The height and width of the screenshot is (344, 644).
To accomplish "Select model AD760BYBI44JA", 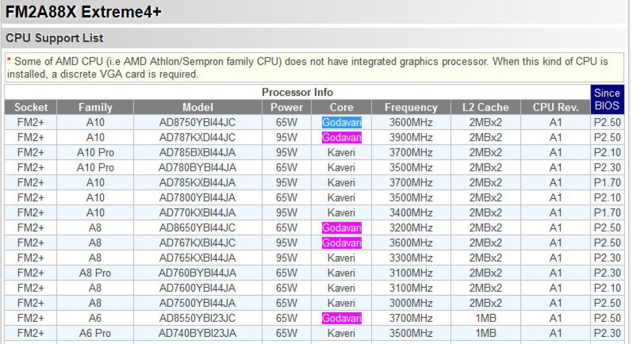I will point(197,273).
